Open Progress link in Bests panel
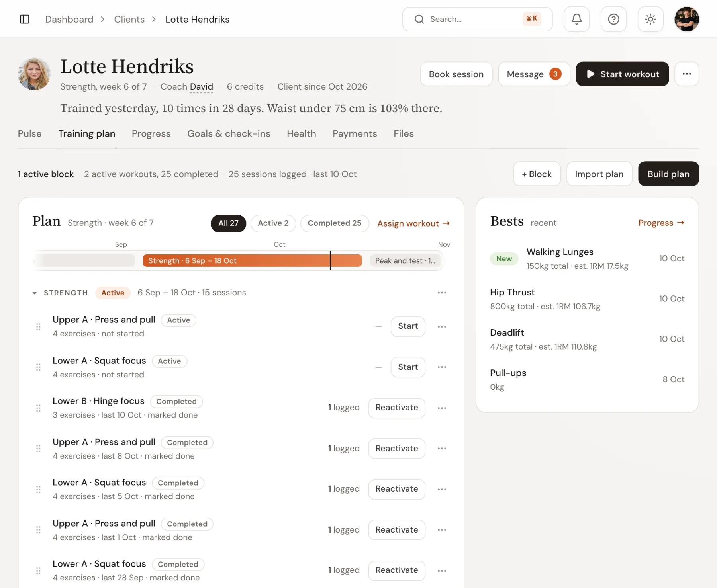 pyautogui.click(x=661, y=223)
